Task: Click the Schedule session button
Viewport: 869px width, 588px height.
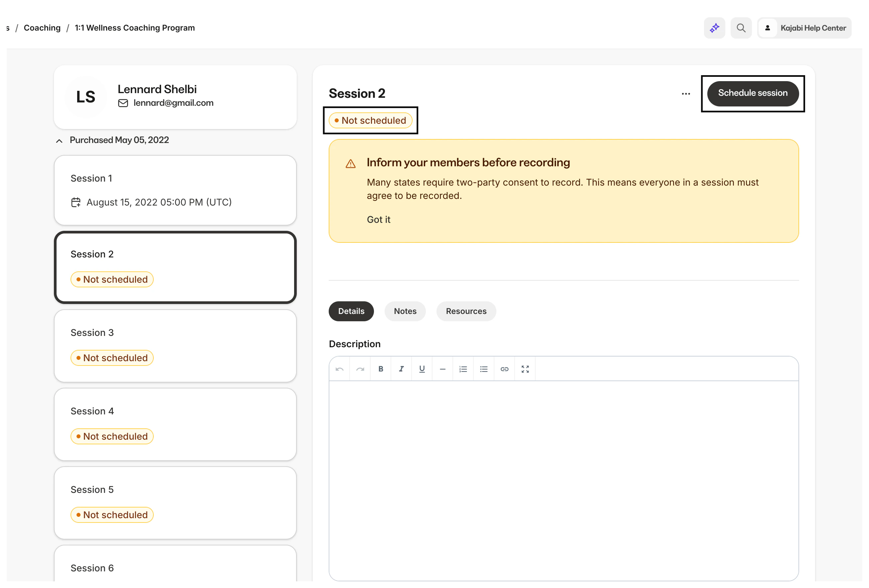Action: coord(752,93)
